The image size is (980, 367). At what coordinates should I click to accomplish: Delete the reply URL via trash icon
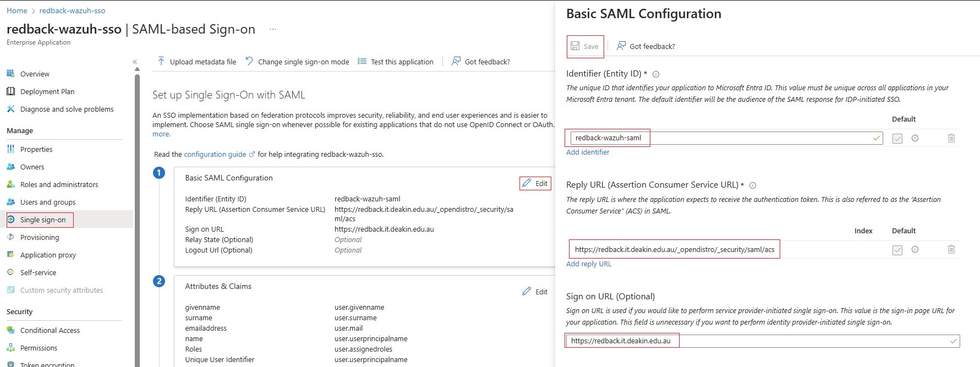[x=951, y=249]
